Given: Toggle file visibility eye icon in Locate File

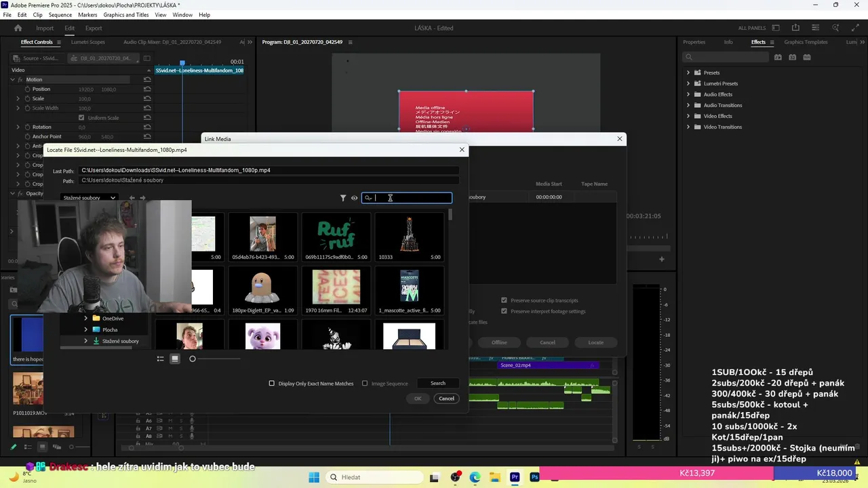Looking at the screenshot, I should tap(354, 198).
